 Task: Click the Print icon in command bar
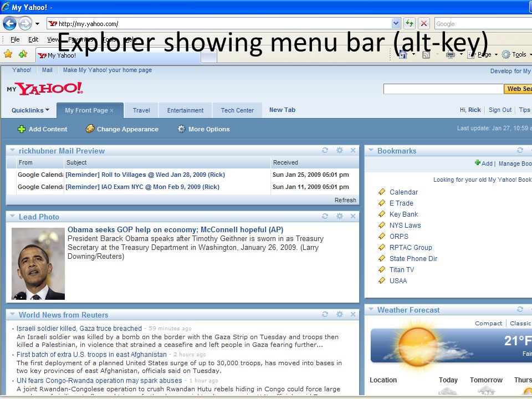click(450, 54)
